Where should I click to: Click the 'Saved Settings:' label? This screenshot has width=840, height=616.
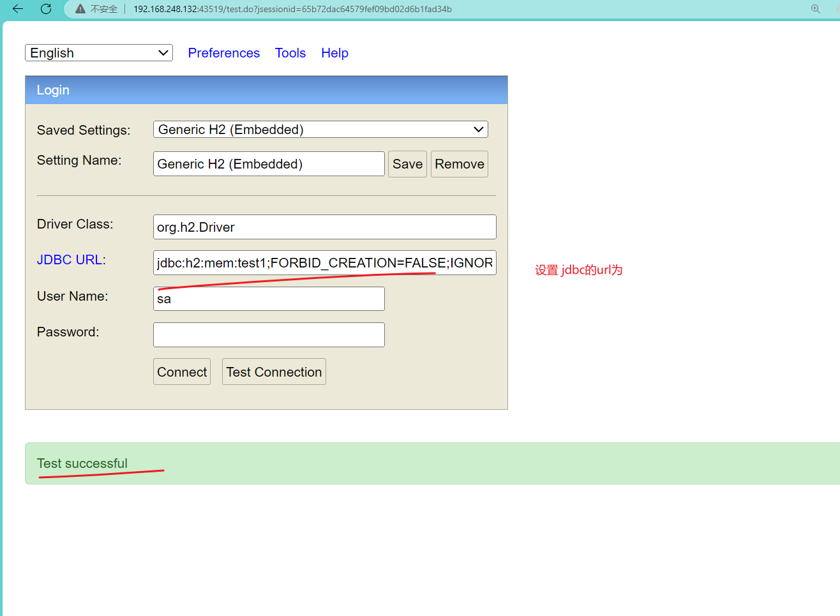click(x=84, y=130)
